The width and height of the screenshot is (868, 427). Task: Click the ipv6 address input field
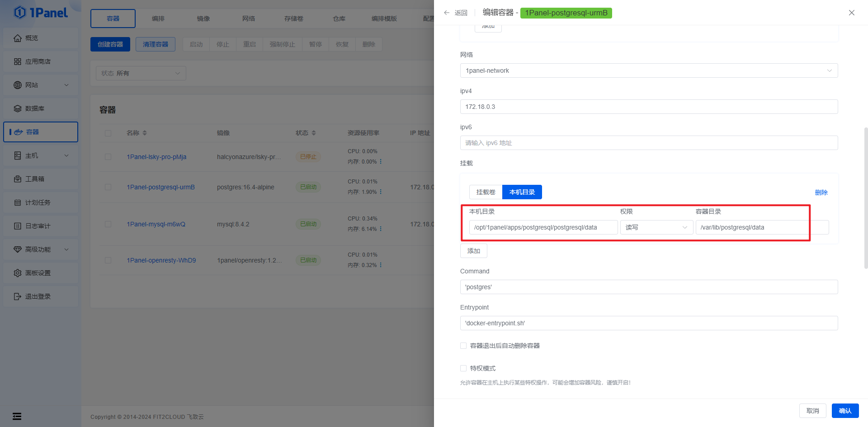coord(649,143)
